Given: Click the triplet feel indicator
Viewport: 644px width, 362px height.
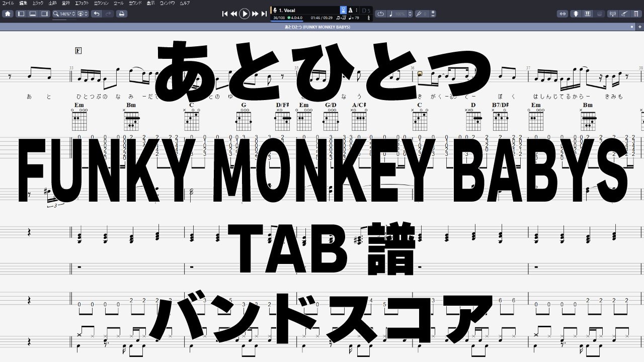Looking at the screenshot, I should coord(340,18).
